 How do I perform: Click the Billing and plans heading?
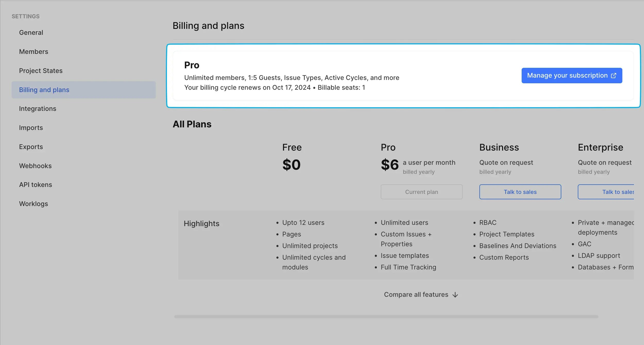click(208, 25)
